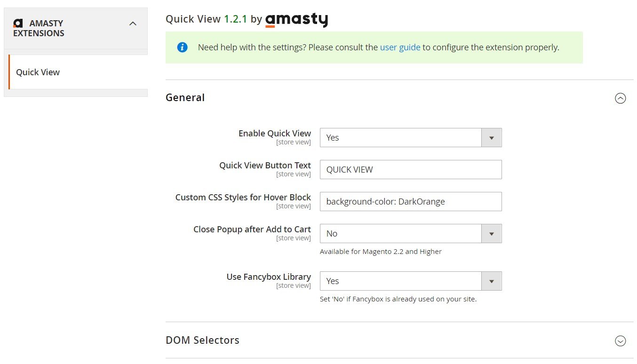The width and height of the screenshot is (637, 364).
Task: Open the Use Fancybox Library dropdown
Action: pyautogui.click(x=411, y=281)
